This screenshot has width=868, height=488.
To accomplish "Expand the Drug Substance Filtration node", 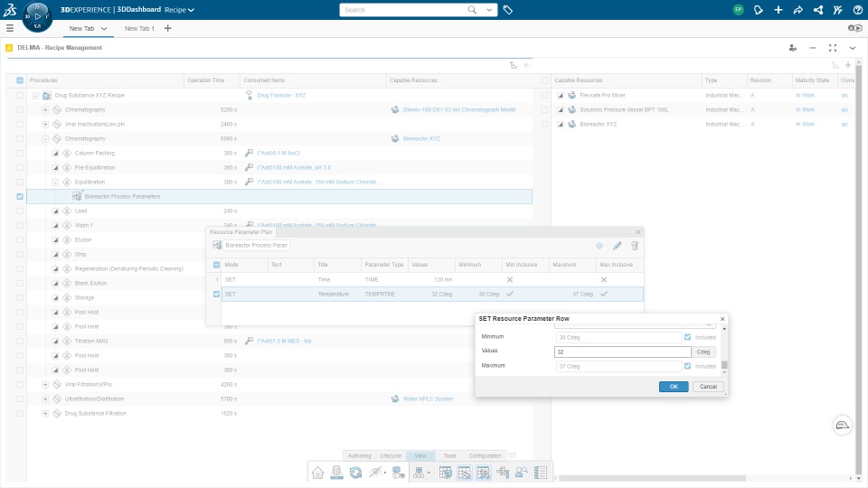I will coord(45,413).
